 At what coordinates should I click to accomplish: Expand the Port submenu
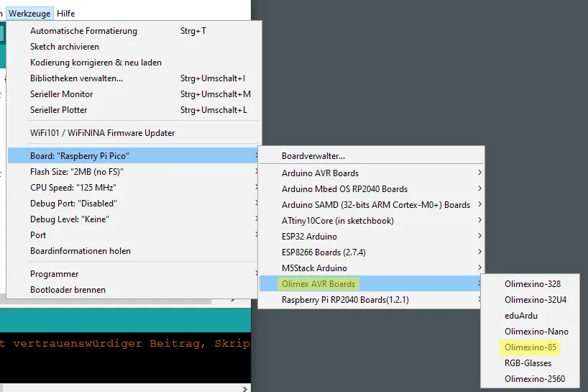[38, 235]
